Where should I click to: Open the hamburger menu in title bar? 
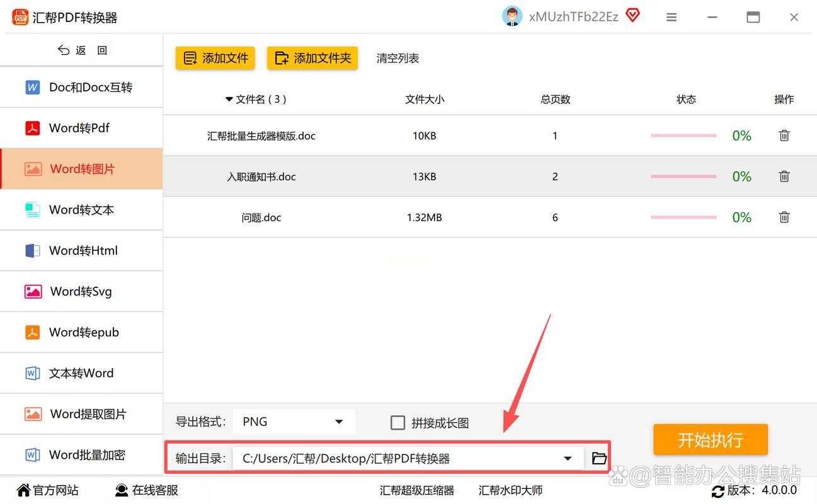click(x=671, y=16)
